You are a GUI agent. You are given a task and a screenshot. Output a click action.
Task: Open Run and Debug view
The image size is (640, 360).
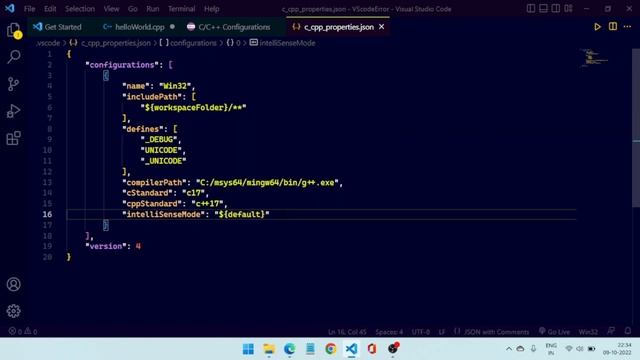pyautogui.click(x=13, y=111)
